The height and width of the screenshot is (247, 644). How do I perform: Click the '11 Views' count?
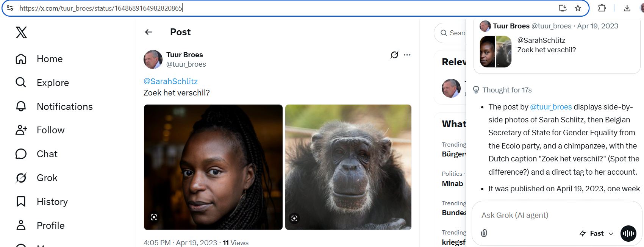(236, 243)
